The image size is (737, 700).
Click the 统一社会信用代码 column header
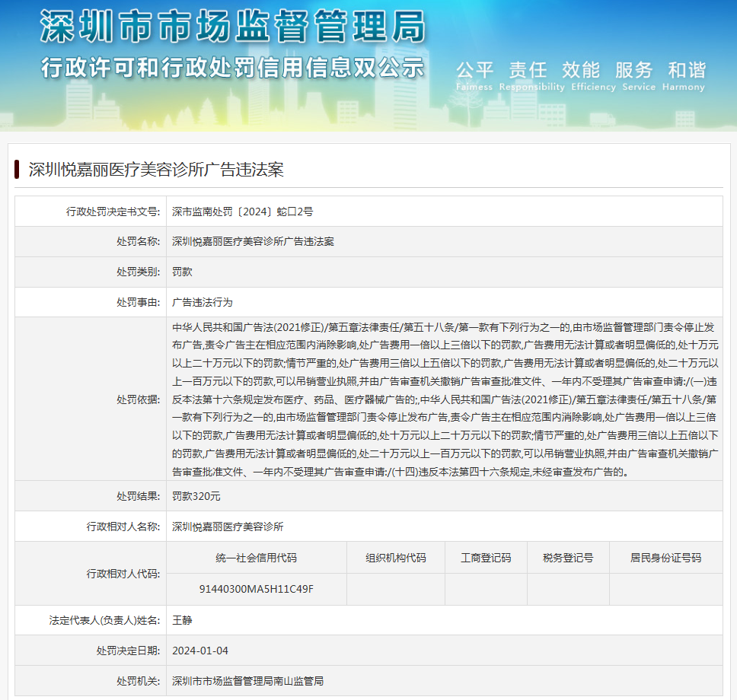pos(256,558)
